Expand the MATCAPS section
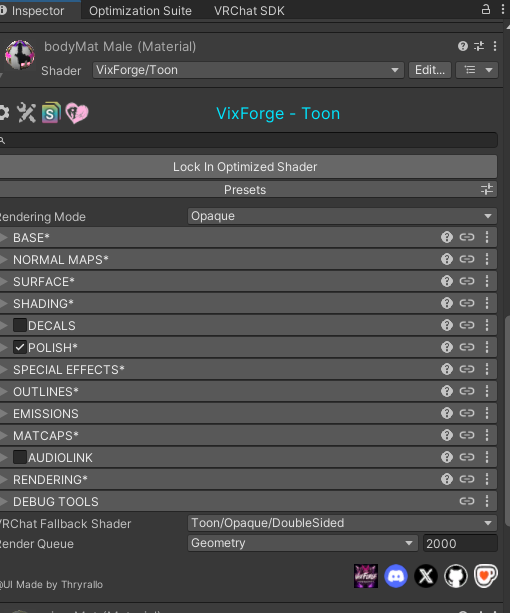Image resolution: width=510 pixels, height=613 pixels. 4,435
